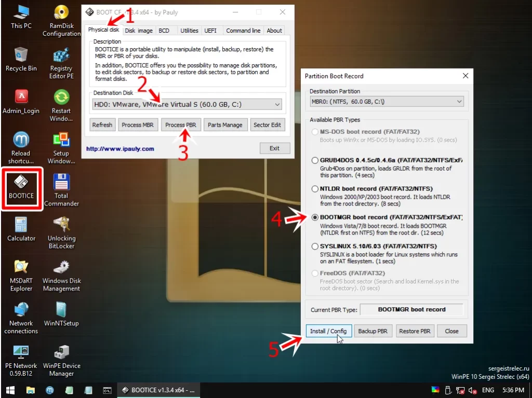532x398 pixels.
Task: Select BOOTMGR boot record option
Action: pos(315,217)
